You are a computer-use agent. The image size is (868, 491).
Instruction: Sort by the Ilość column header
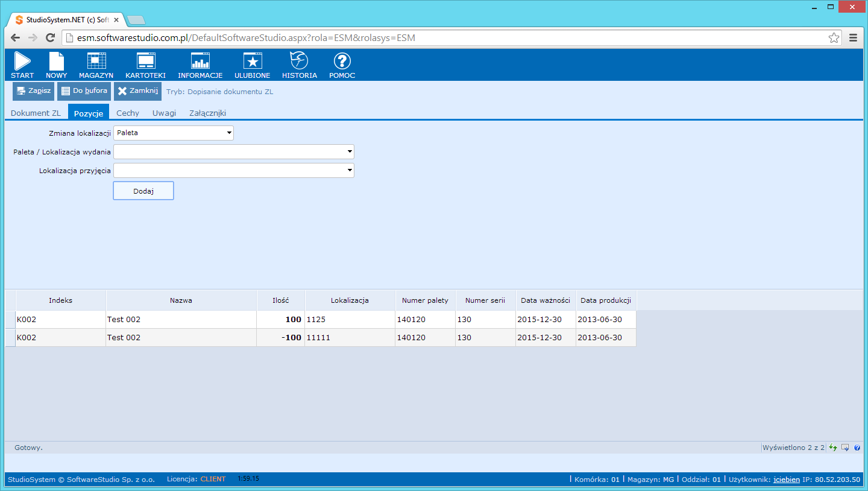(x=281, y=300)
